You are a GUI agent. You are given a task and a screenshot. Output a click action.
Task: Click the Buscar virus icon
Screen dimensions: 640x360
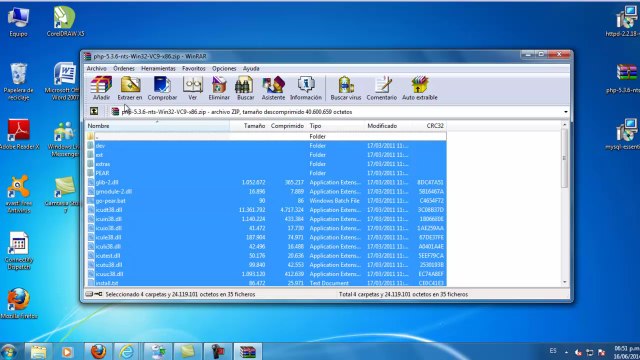[x=346, y=88]
